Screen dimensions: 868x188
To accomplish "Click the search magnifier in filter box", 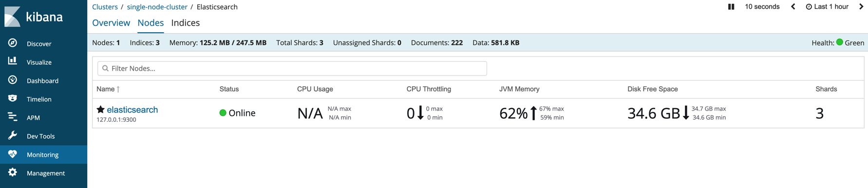I will (x=105, y=68).
